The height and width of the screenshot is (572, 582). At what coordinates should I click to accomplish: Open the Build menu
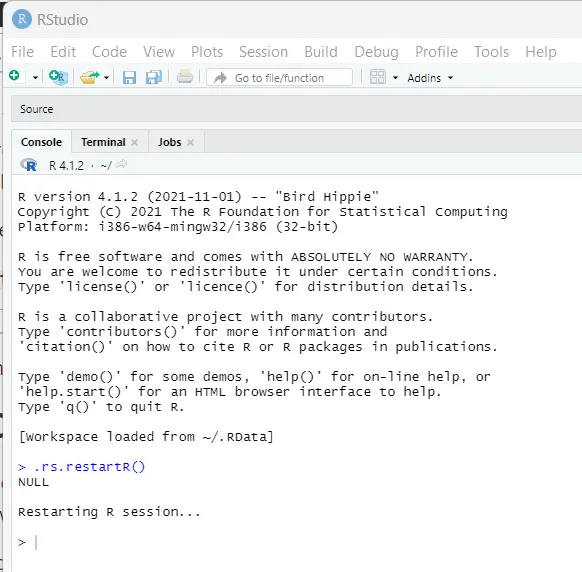[x=321, y=52]
